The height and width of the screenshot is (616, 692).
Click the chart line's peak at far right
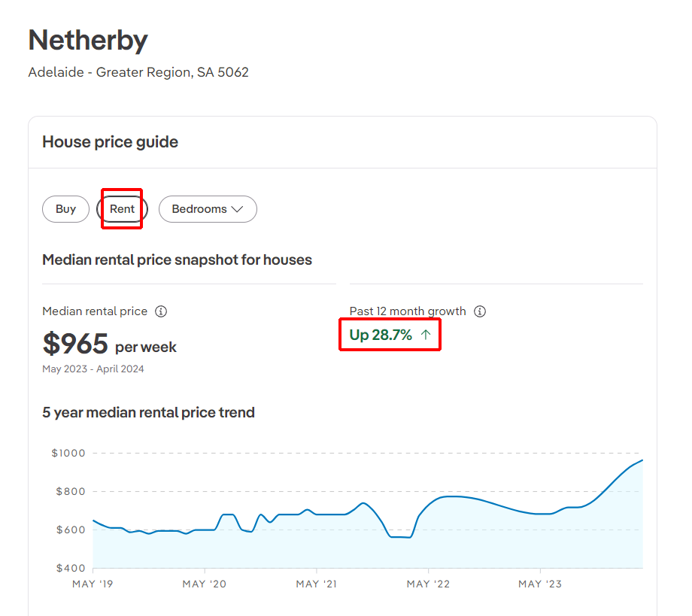point(642,460)
